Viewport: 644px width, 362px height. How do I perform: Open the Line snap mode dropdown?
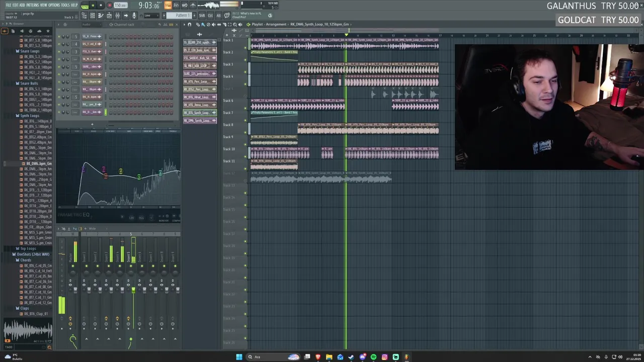click(x=151, y=16)
